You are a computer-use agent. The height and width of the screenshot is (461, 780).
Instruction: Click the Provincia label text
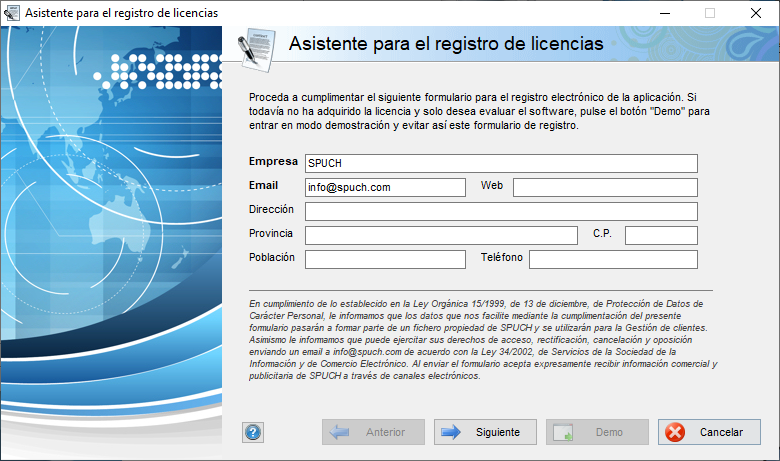point(271,233)
